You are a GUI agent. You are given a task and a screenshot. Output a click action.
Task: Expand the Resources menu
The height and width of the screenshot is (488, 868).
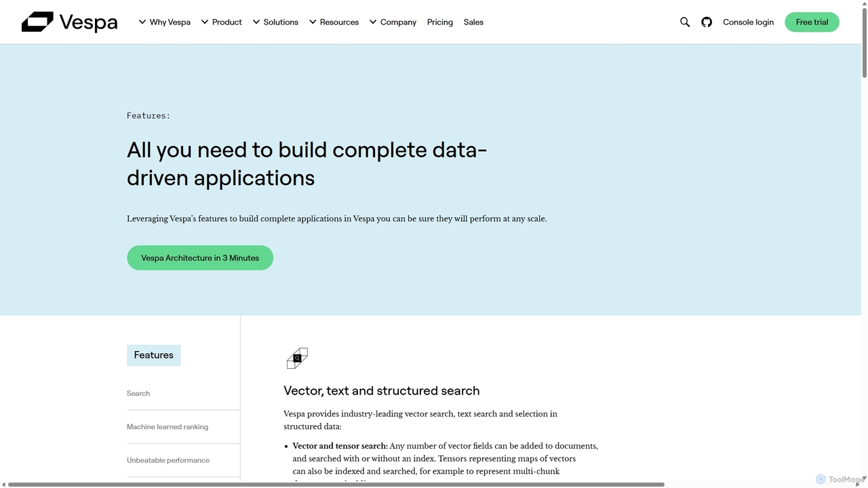pyautogui.click(x=334, y=22)
